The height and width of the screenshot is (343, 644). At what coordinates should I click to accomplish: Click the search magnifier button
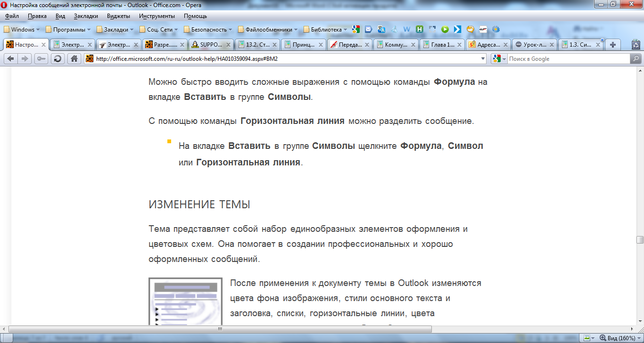coord(636,59)
